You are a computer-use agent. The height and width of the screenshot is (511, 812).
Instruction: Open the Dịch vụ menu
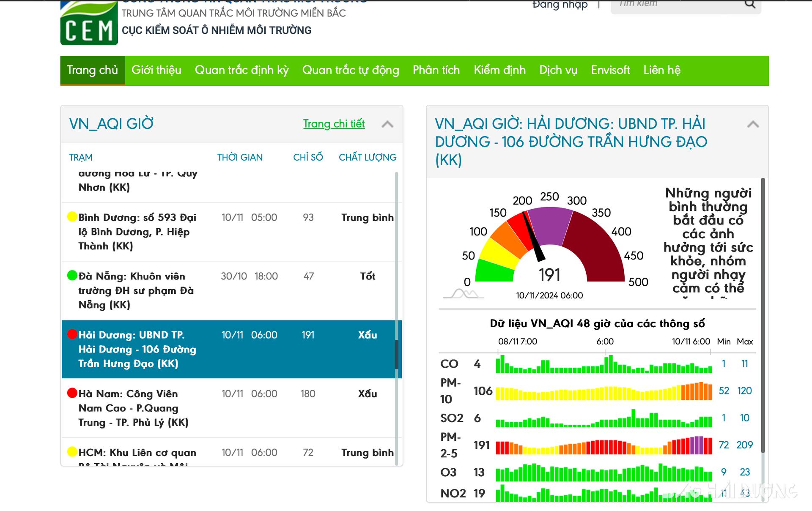point(558,70)
